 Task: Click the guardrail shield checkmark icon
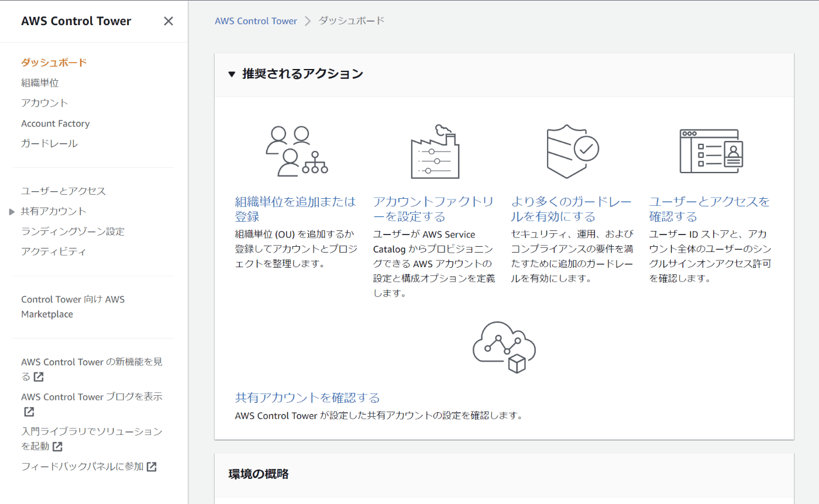pos(573,151)
